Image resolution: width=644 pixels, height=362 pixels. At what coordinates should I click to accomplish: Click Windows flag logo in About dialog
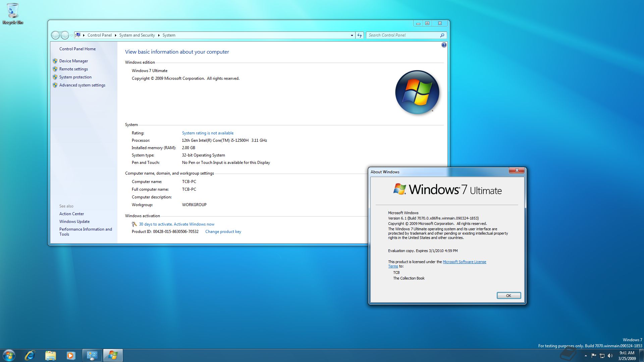click(x=399, y=189)
